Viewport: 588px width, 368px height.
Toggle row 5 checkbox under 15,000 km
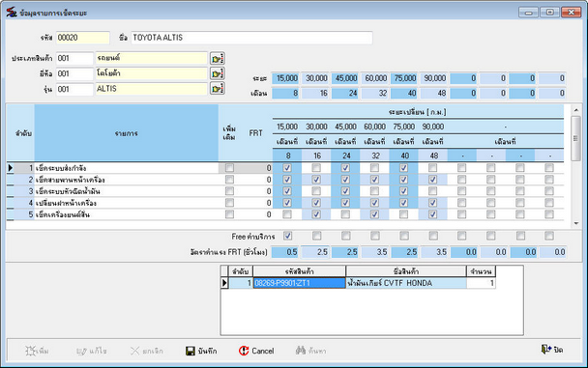click(287, 214)
